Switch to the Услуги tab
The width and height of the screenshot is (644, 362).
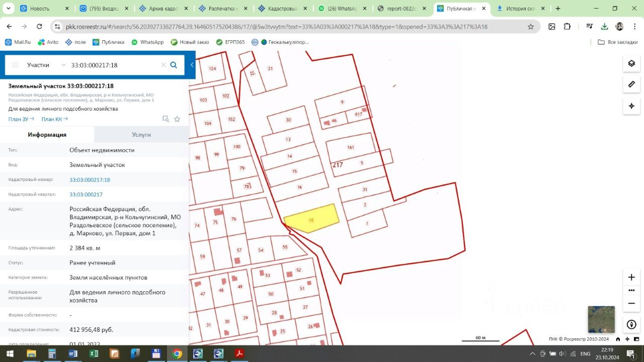coord(141,135)
